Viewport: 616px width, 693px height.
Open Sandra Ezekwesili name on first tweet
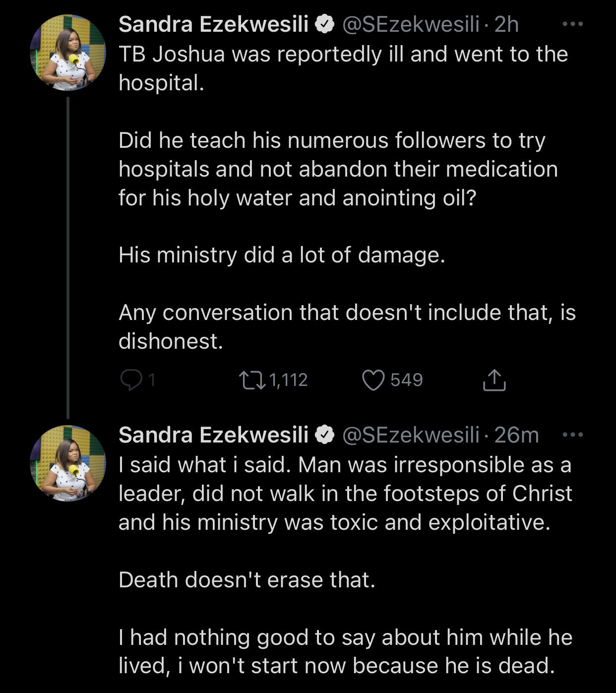coord(214,24)
